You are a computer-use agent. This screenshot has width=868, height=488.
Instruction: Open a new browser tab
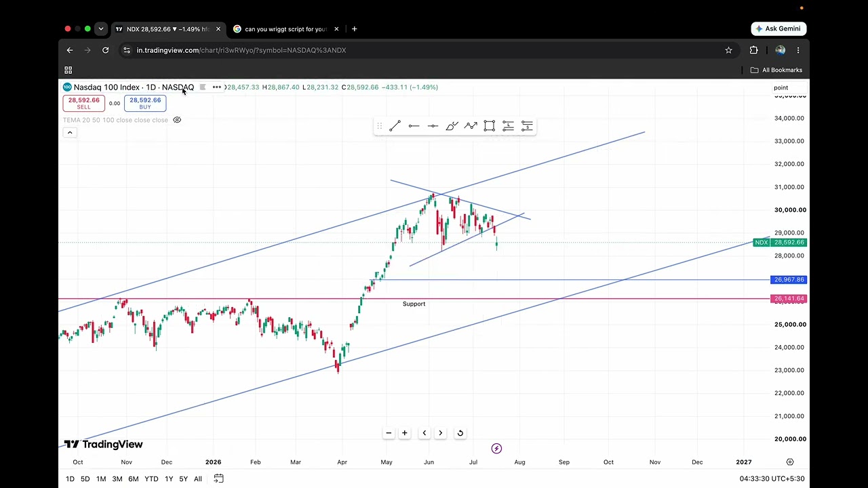coord(355,29)
